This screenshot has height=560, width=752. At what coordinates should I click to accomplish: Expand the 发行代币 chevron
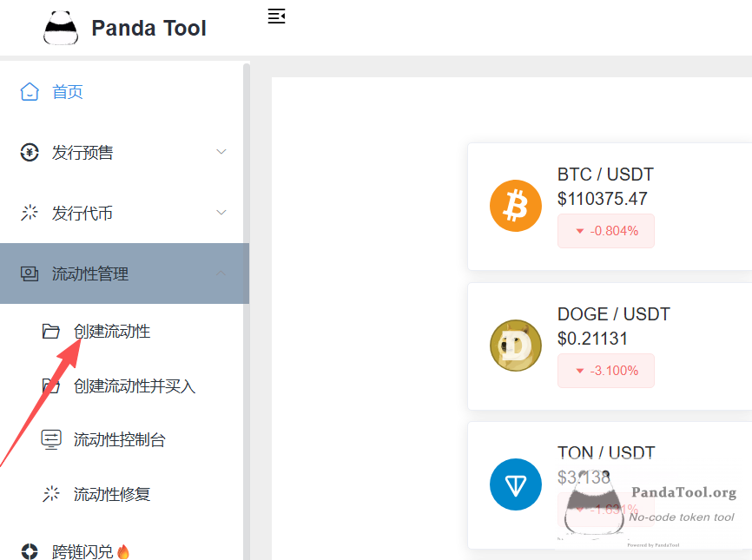[221, 213]
